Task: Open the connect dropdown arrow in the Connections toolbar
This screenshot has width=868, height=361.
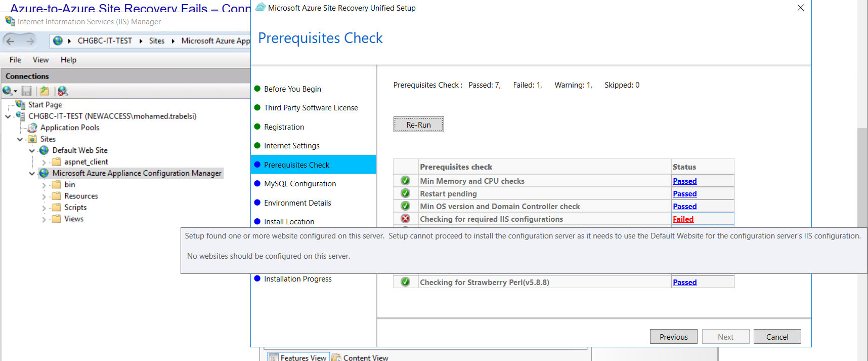Action: (x=15, y=92)
